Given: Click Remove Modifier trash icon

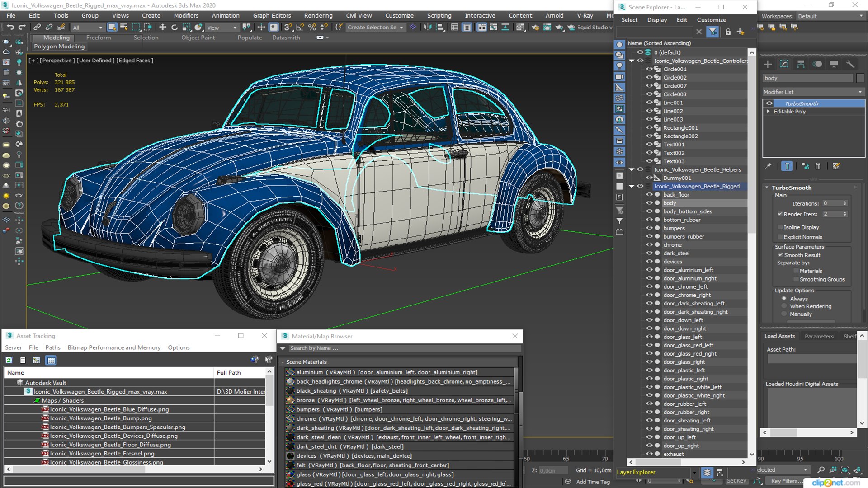Looking at the screenshot, I should tap(818, 166).
